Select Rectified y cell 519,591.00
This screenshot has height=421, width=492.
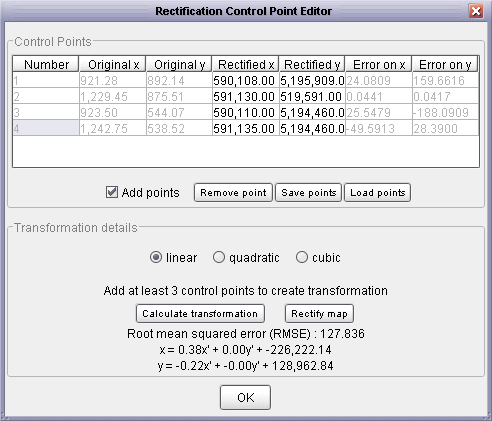tap(312, 96)
